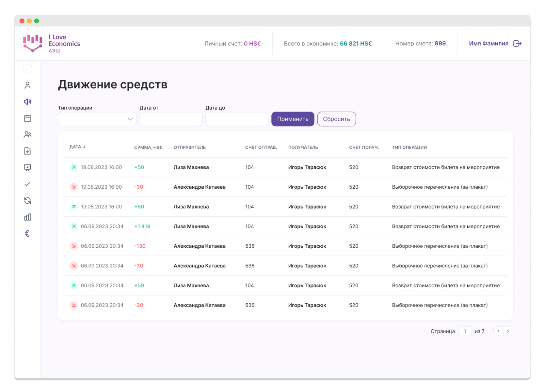Screen dimensions: 545x392
Task: Open the presentation board sidebar icon
Action: pyautogui.click(x=27, y=168)
